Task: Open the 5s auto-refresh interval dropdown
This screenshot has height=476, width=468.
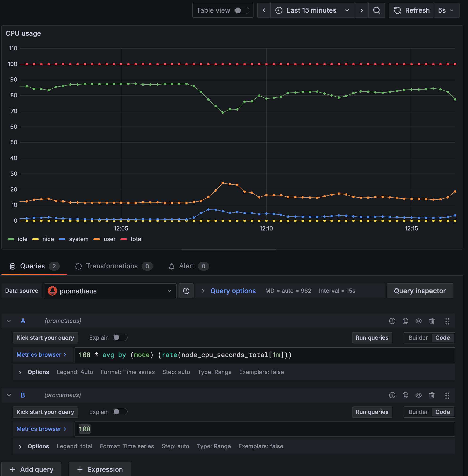Action: (x=446, y=10)
